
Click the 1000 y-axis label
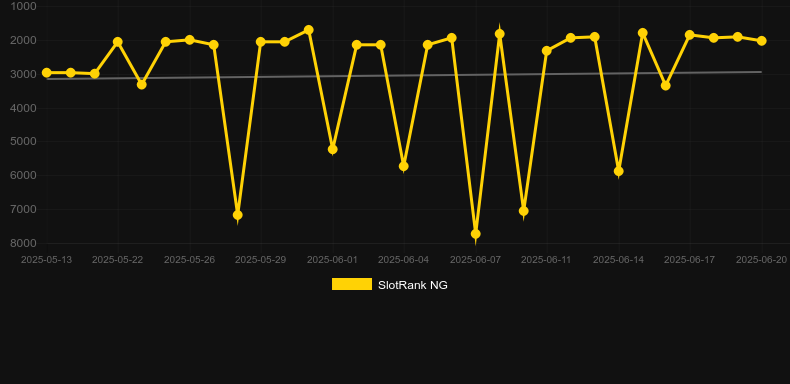[24, 6]
